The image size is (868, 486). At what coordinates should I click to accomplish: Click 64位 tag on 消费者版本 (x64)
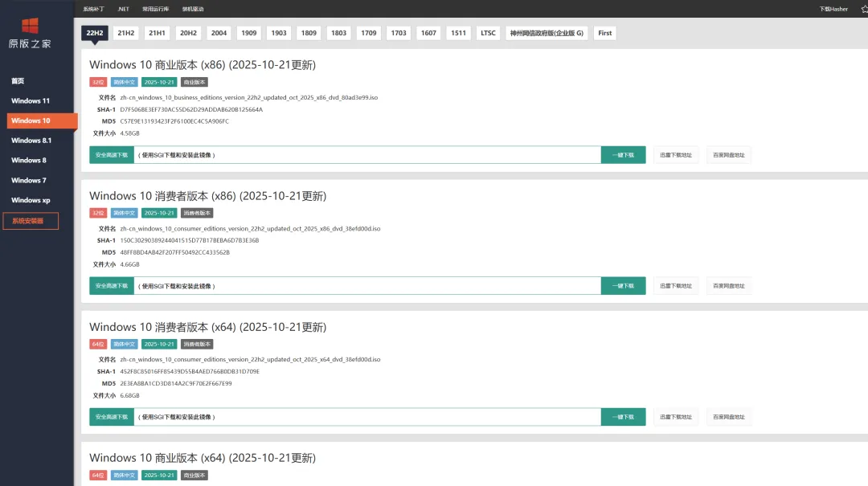[98, 345]
